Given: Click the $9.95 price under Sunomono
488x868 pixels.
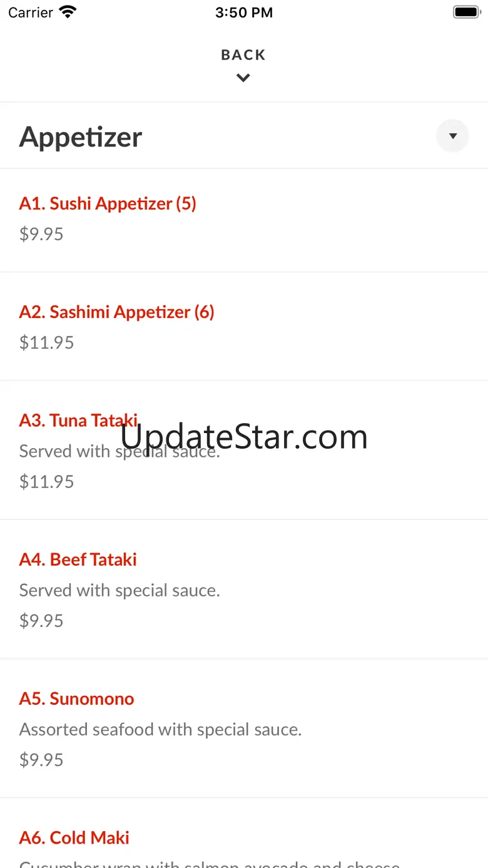Looking at the screenshot, I should click(x=41, y=760).
